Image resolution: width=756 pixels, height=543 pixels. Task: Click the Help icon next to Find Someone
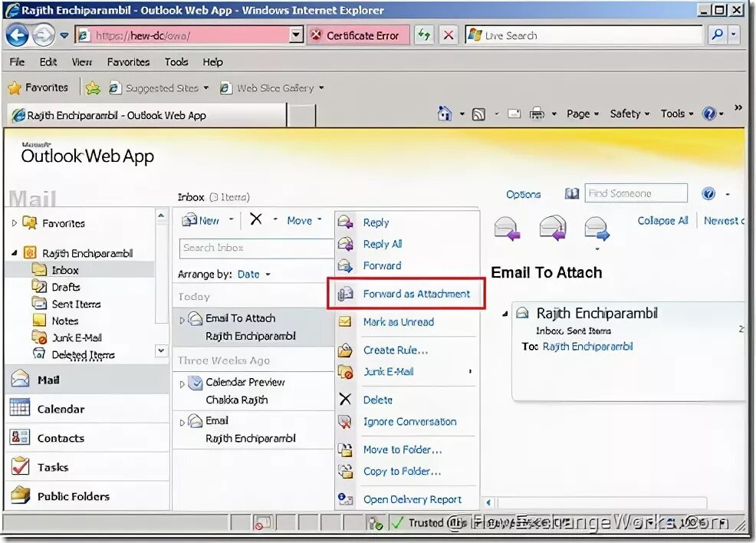click(708, 193)
